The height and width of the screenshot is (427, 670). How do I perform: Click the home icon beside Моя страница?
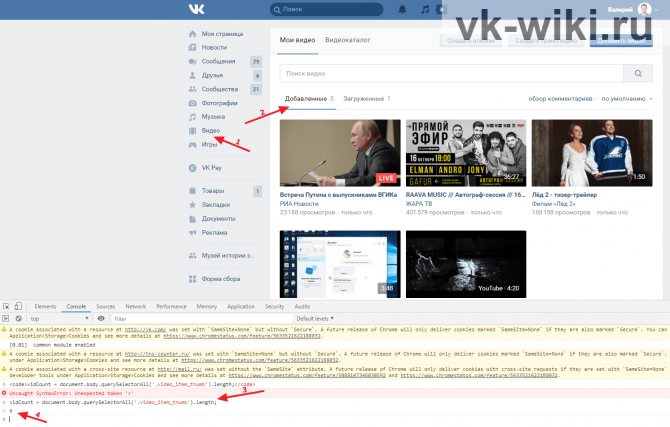tap(193, 34)
